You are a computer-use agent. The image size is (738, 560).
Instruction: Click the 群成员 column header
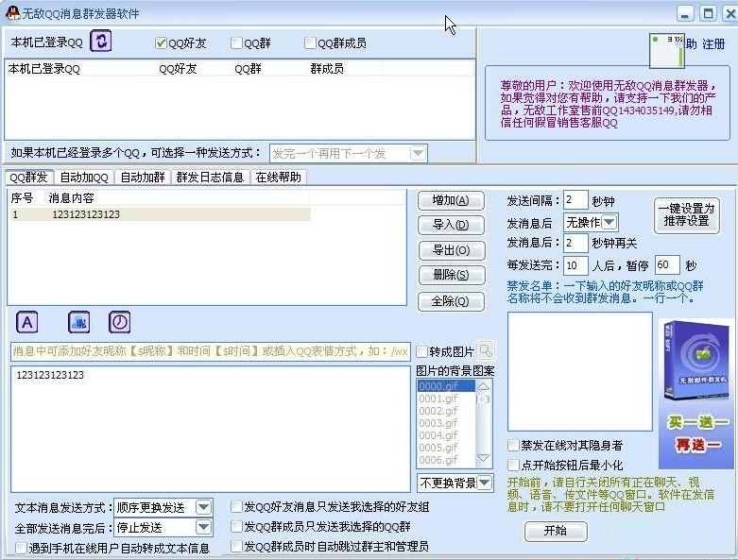pos(344,69)
